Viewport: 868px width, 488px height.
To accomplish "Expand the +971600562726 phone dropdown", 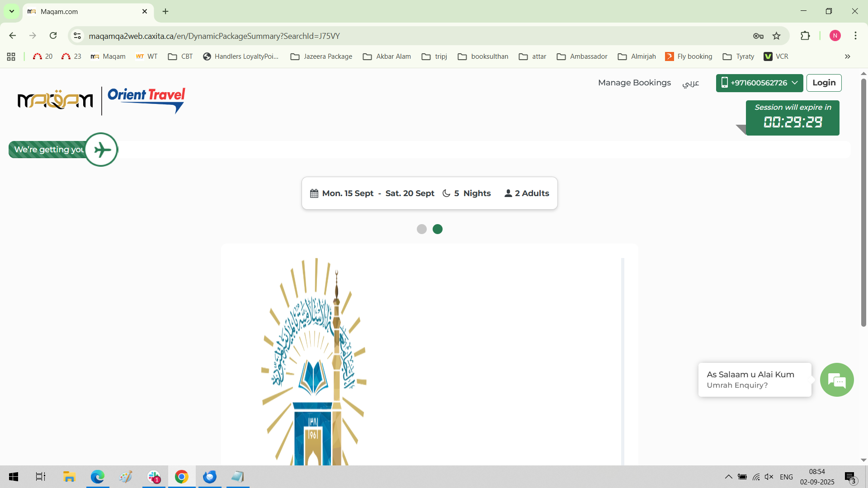I will click(x=759, y=83).
